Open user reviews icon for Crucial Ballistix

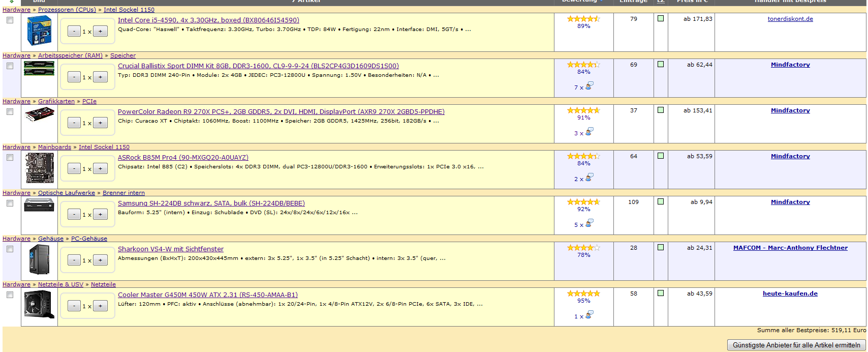pyautogui.click(x=589, y=86)
